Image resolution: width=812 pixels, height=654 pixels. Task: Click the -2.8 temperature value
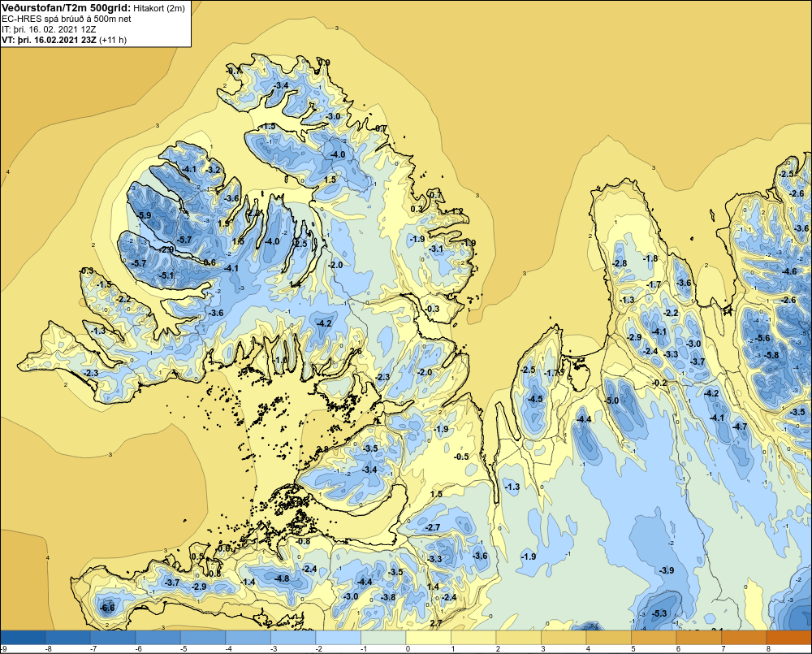[620, 263]
